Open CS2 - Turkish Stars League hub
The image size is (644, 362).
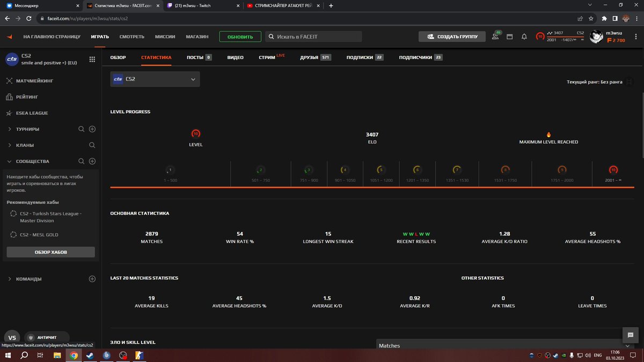(51, 216)
